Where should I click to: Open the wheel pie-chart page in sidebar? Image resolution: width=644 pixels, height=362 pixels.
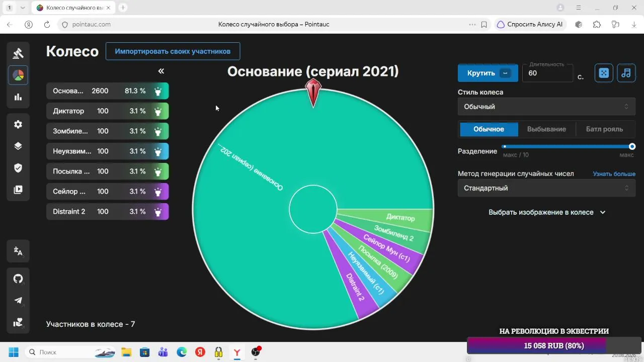[18, 75]
